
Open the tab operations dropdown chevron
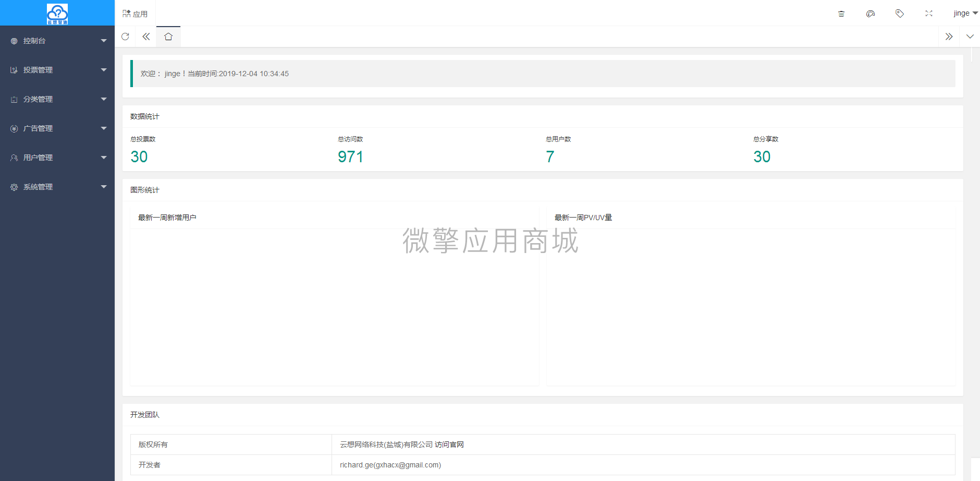pyautogui.click(x=970, y=37)
